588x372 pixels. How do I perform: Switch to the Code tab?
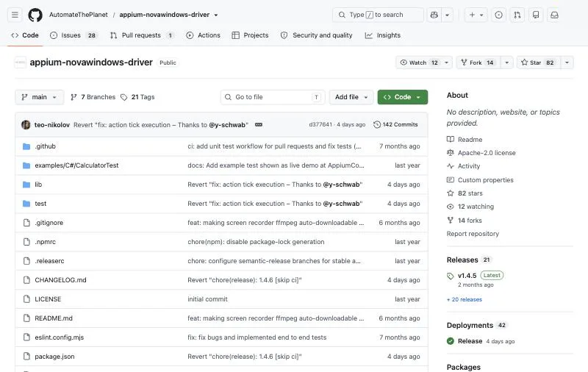tap(25, 35)
